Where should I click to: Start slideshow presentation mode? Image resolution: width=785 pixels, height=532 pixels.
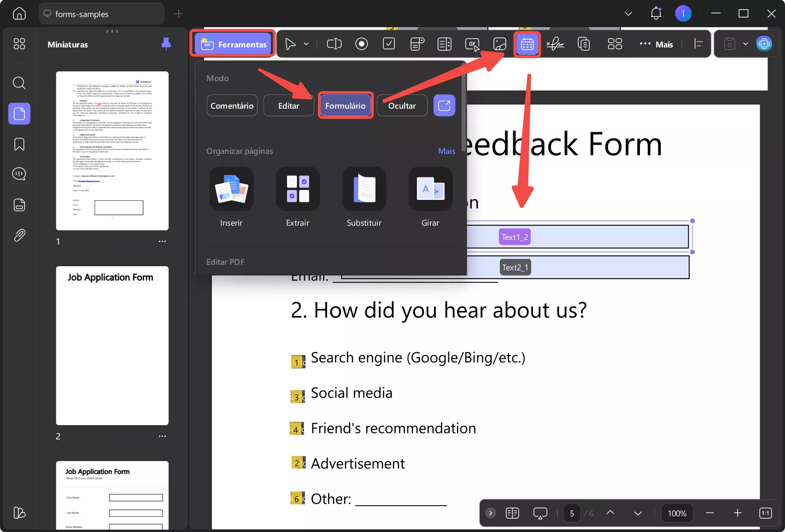540,513
